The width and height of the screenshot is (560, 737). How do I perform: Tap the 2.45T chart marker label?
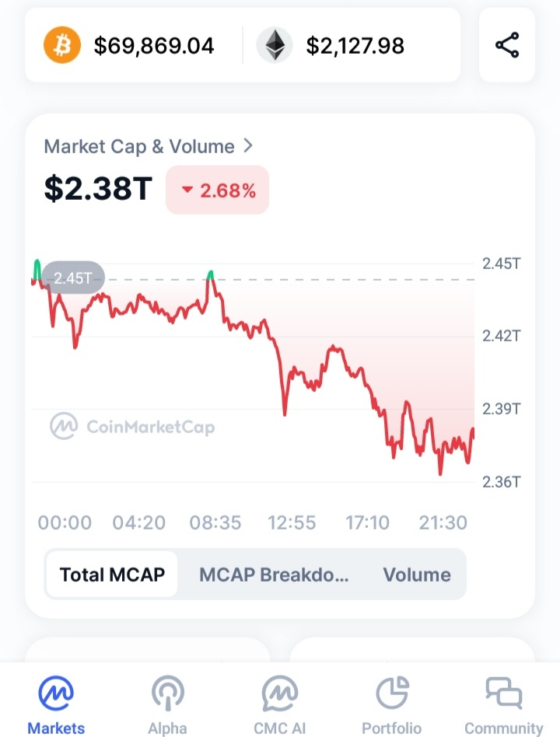point(72,278)
